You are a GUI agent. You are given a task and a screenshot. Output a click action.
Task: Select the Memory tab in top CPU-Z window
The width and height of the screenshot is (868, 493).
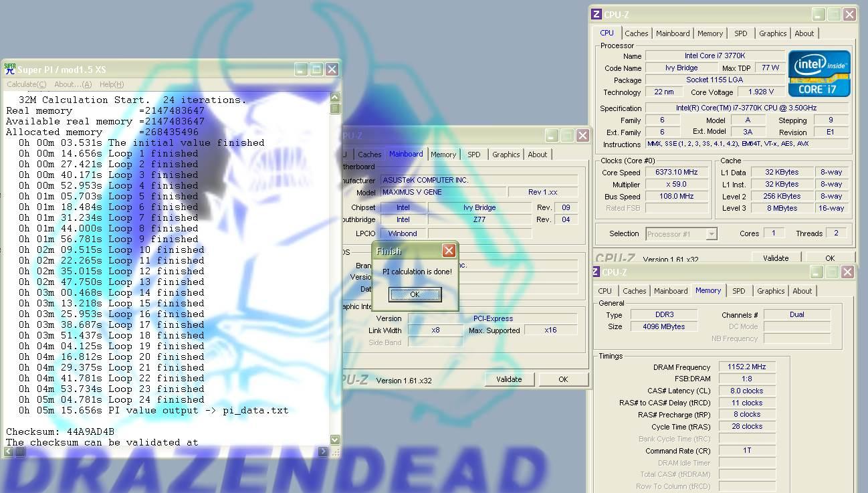pos(710,33)
